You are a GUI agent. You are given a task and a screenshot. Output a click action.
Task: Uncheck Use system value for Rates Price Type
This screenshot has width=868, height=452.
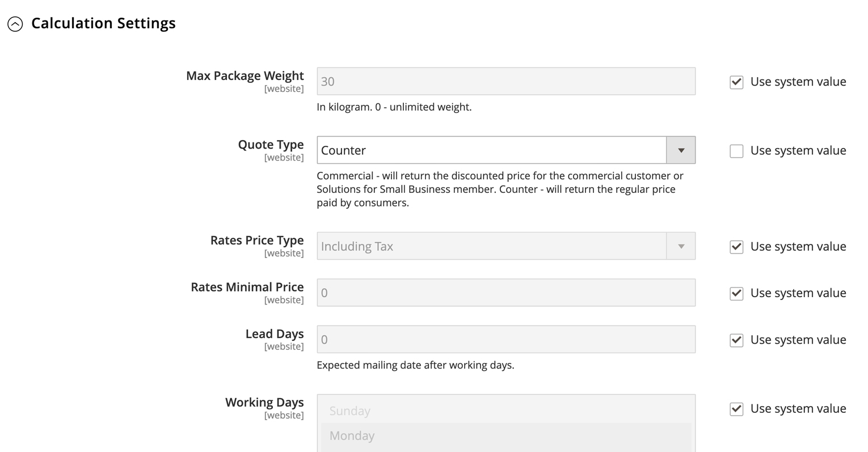point(736,247)
